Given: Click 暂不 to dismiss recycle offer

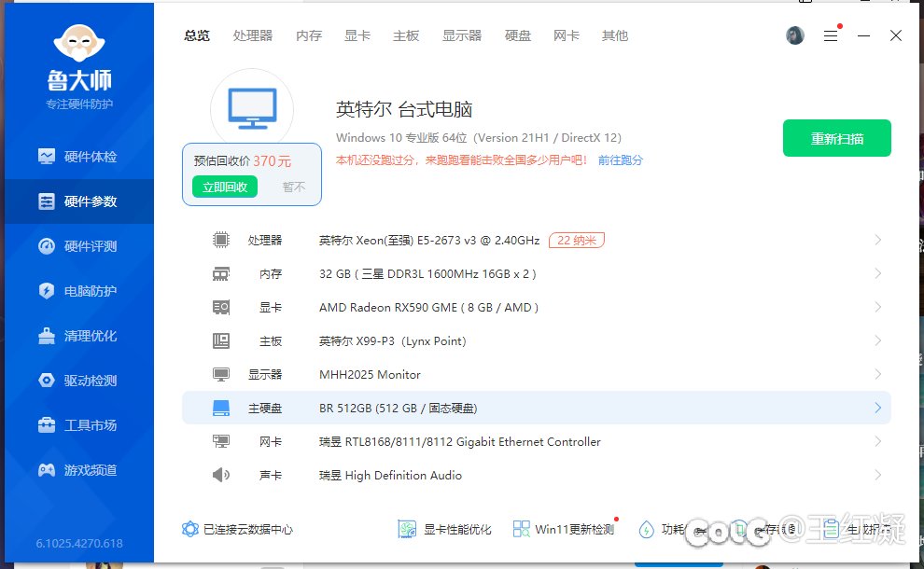Looking at the screenshot, I should click(293, 187).
